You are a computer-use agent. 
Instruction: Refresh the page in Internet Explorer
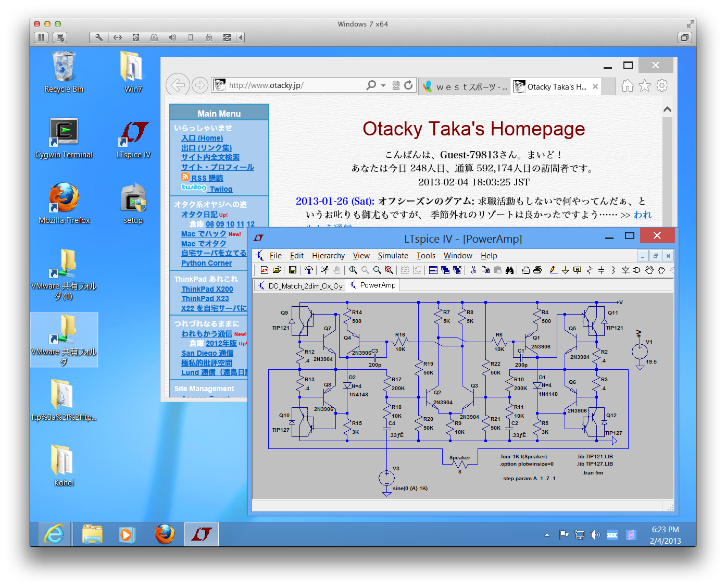pyautogui.click(x=408, y=85)
